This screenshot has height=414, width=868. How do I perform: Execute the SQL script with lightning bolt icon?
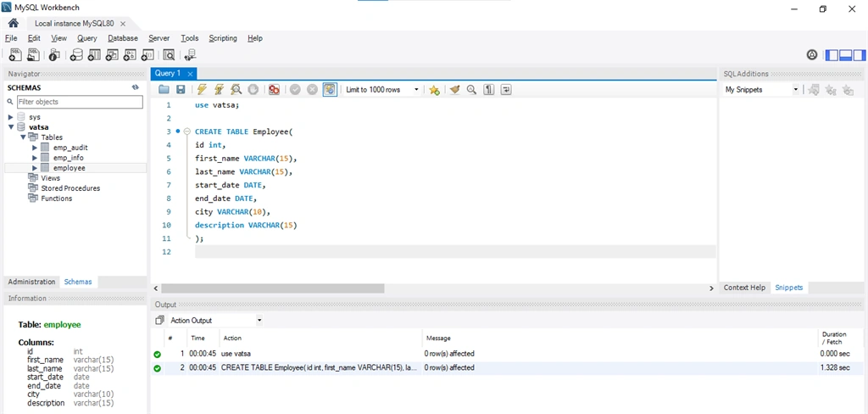coord(202,90)
